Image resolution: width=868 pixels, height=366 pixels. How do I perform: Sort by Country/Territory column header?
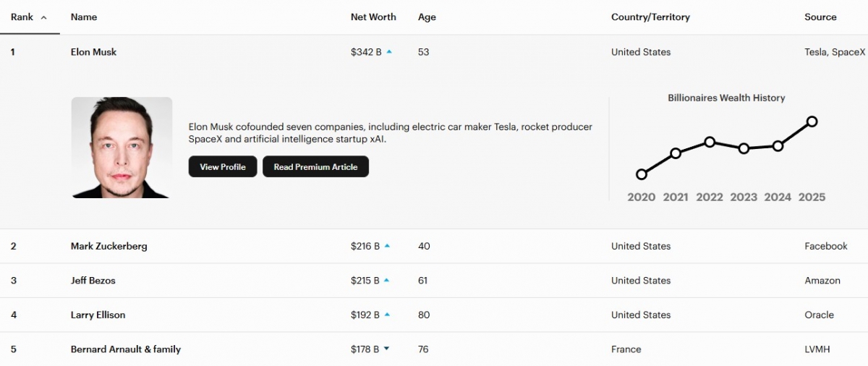tap(650, 17)
